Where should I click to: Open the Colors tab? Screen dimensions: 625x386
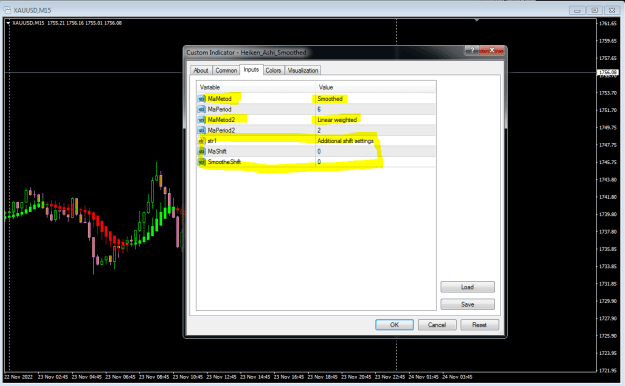coord(273,71)
